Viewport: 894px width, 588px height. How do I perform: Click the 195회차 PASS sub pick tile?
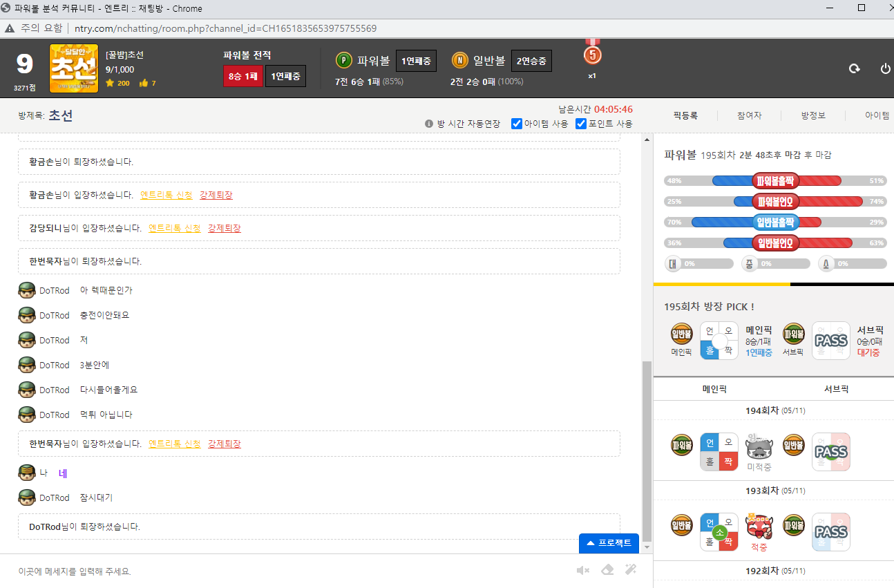831,341
